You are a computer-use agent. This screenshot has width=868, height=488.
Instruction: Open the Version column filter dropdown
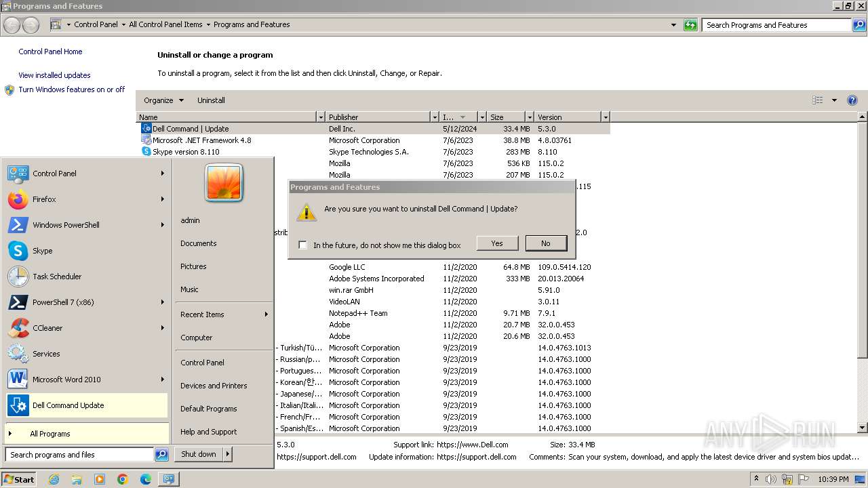(606, 117)
